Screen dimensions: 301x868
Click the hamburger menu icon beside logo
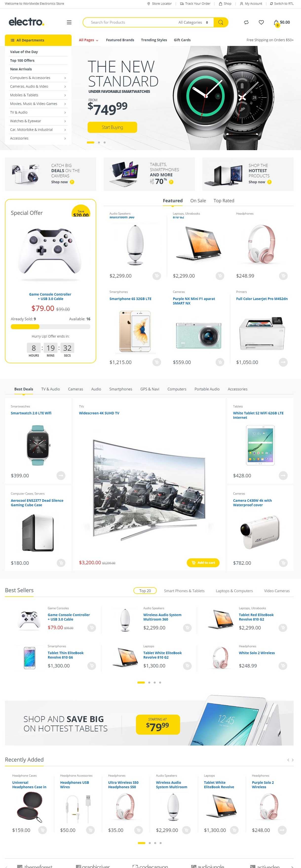69,22
